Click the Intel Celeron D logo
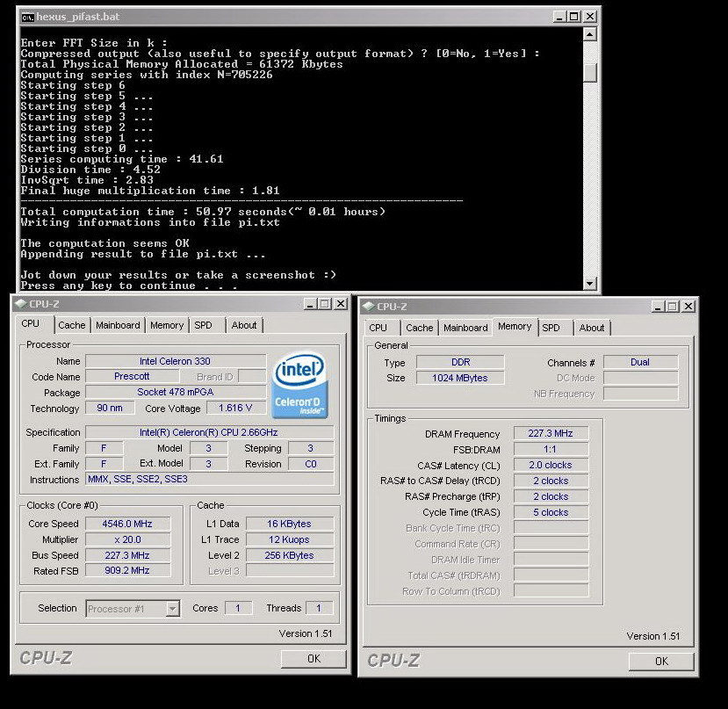Image resolution: width=728 pixels, height=709 pixels. pyautogui.click(x=300, y=385)
